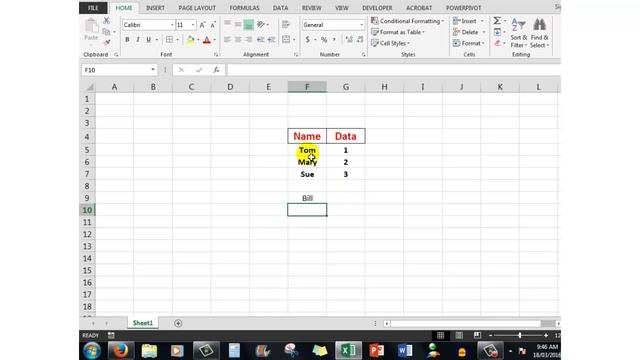The height and width of the screenshot is (360, 640).
Task: Select the Format Painter brush
Action: coord(107,42)
